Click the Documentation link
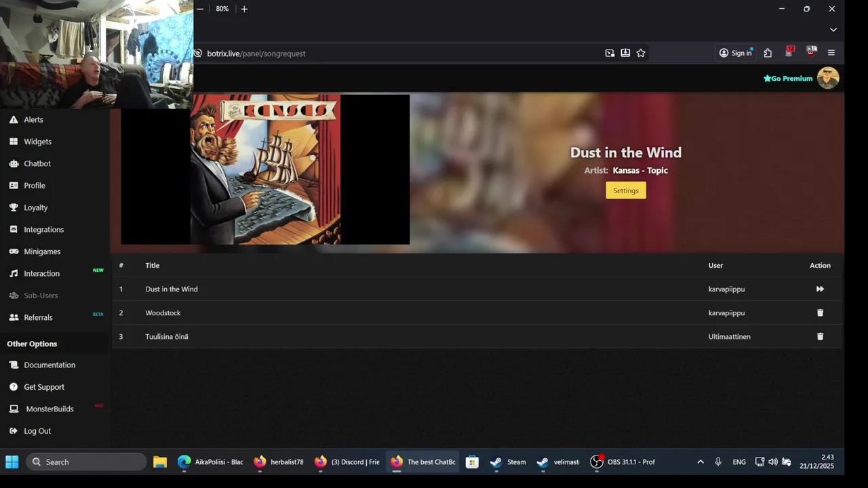The image size is (868, 488). coord(50,365)
